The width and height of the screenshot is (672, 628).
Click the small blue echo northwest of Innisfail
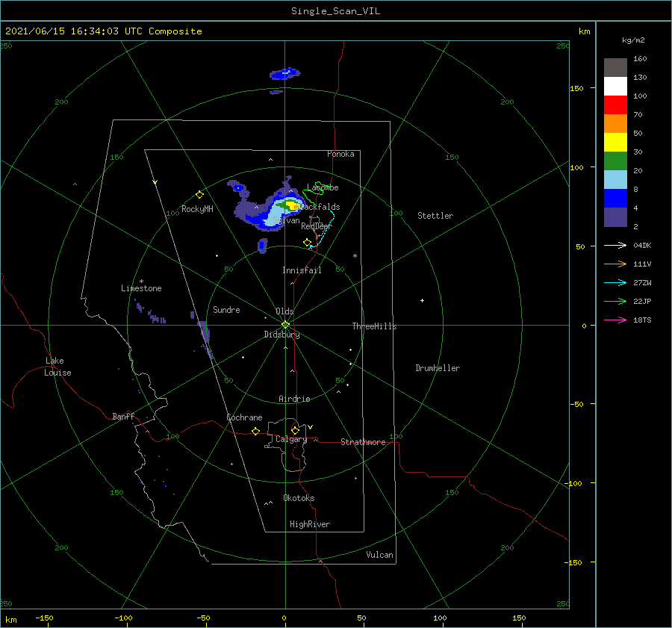click(x=263, y=246)
